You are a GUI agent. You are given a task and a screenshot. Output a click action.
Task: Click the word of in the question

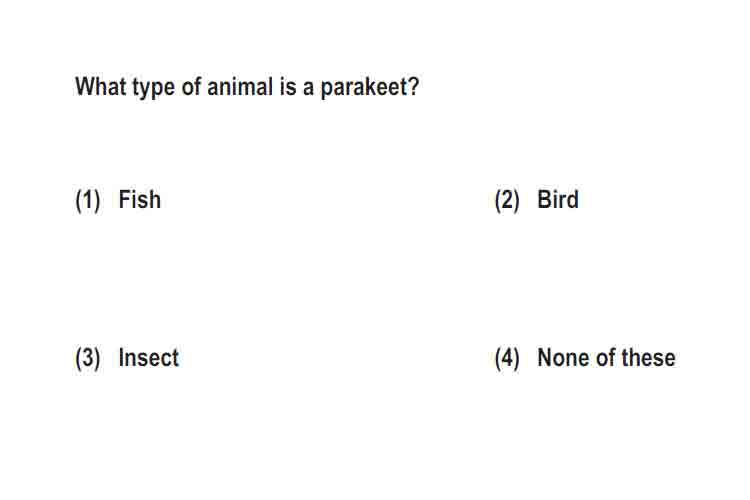tap(191, 87)
